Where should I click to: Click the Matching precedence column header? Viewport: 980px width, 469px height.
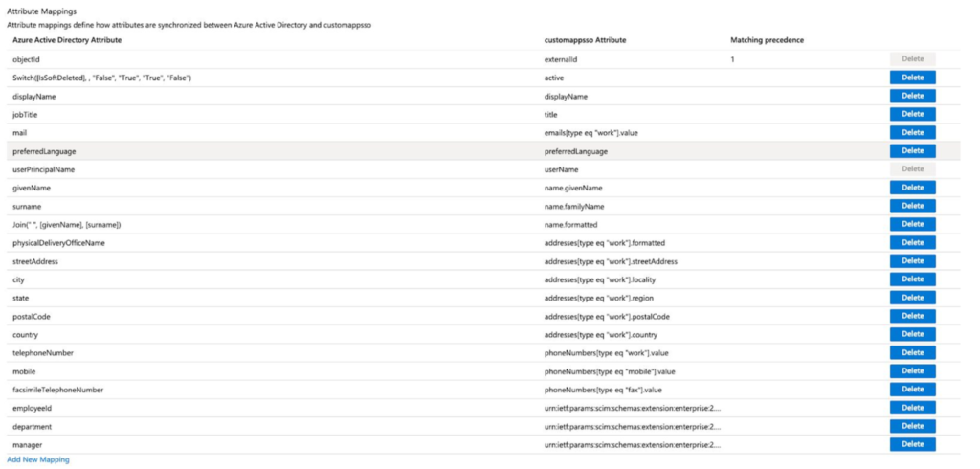[x=767, y=40]
